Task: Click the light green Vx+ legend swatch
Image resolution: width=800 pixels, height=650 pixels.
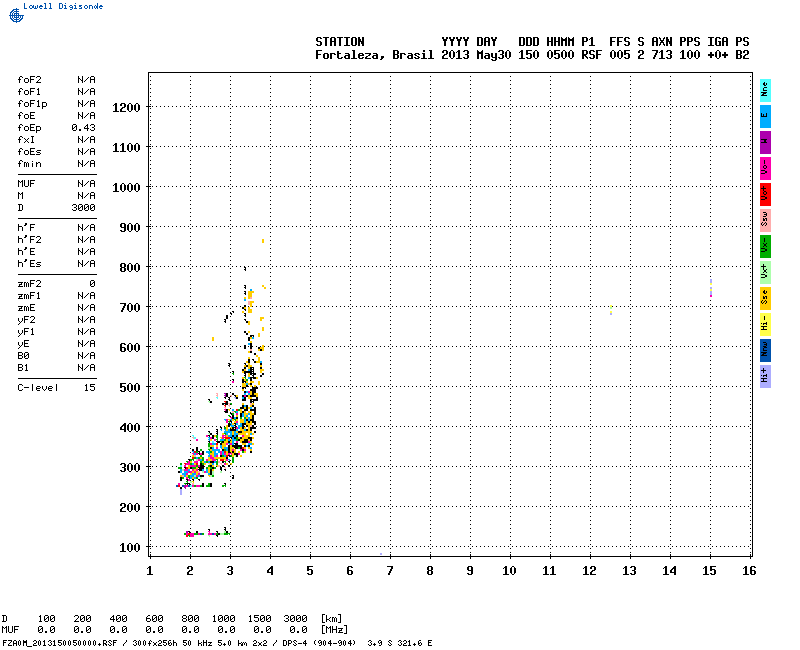Action: pyautogui.click(x=765, y=271)
